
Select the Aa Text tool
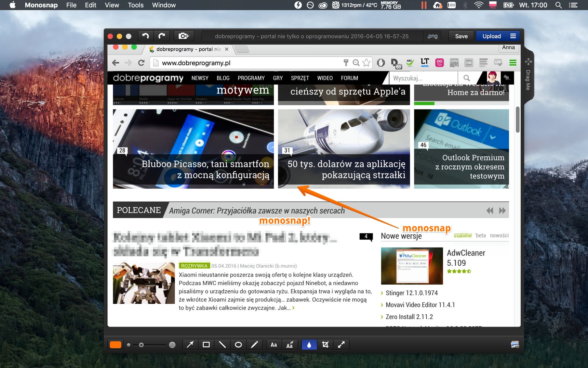pos(274,345)
